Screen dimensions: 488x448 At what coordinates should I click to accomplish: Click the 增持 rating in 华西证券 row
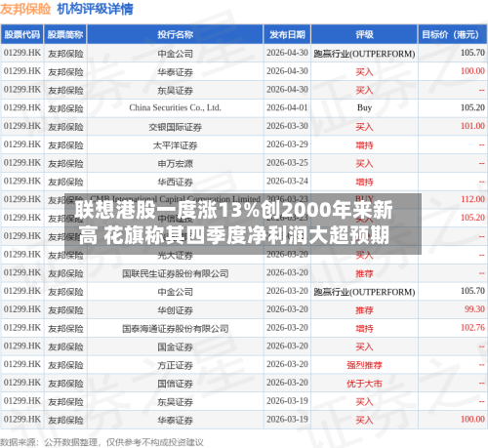click(x=364, y=182)
